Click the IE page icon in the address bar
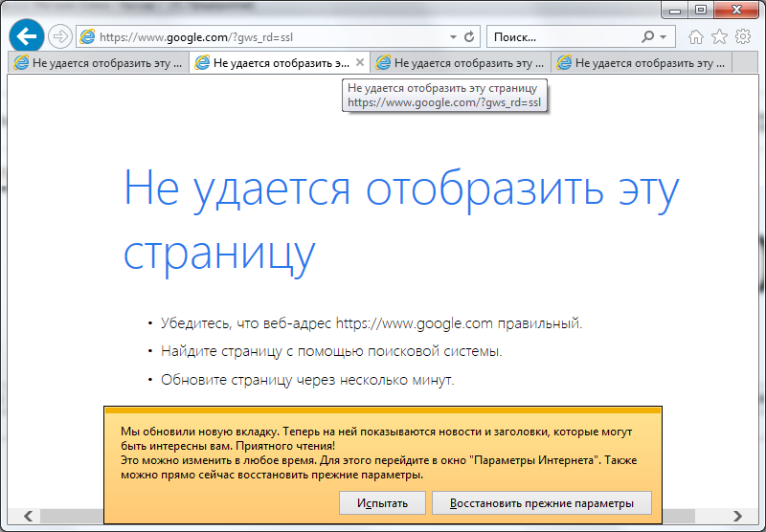This screenshot has width=766, height=532. [x=88, y=36]
